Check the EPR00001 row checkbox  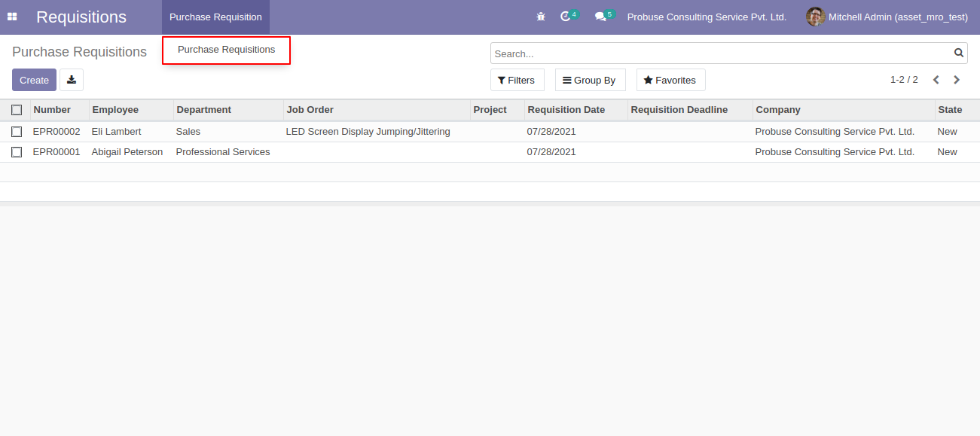[x=17, y=152]
